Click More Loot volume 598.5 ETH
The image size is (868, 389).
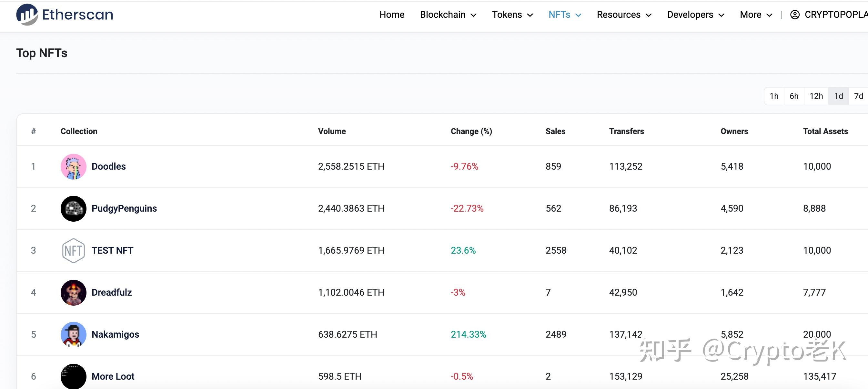(x=340, y=376)
